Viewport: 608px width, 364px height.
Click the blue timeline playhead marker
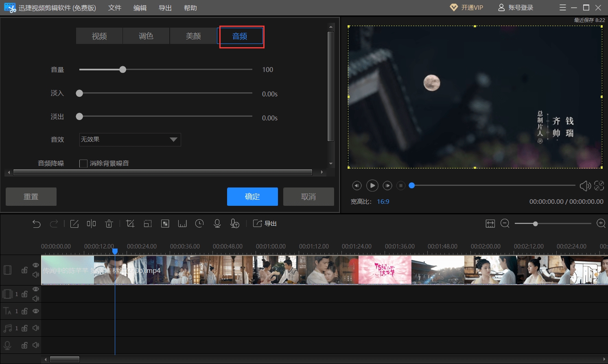(115, 251)
